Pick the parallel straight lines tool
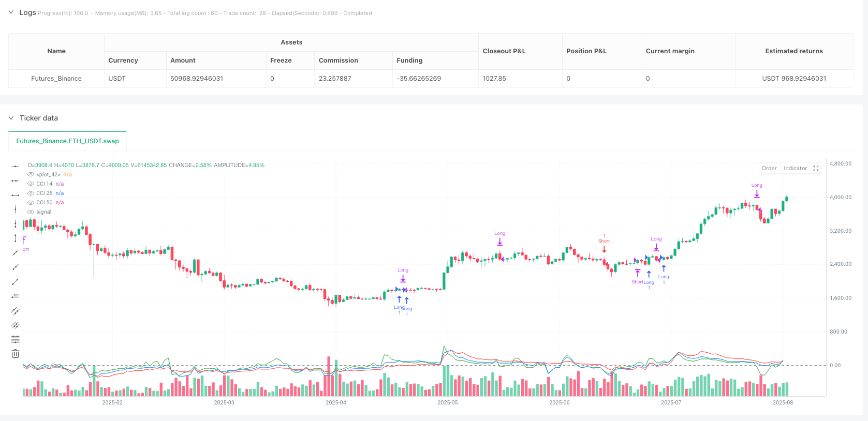This screenshot has height=421, width=868. tap(16, 311)
